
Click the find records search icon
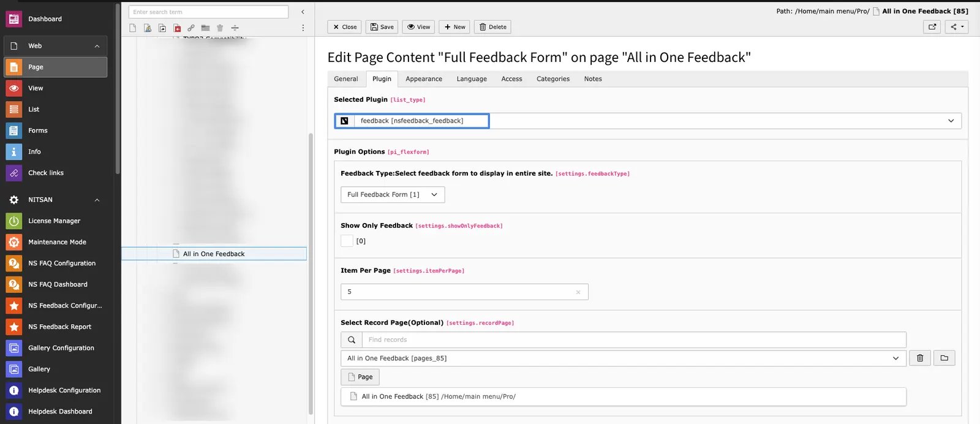click(352, 340)
